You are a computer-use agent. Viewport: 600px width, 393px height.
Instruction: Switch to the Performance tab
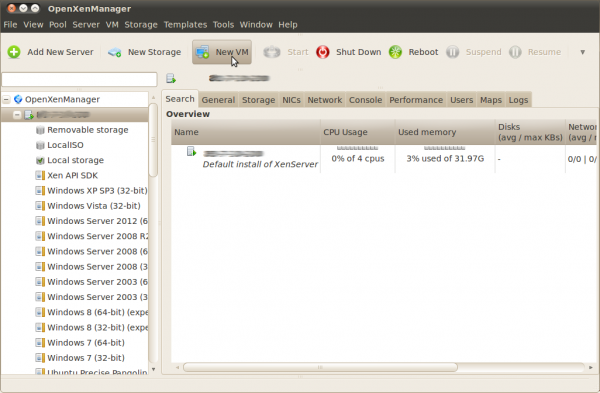tap(416, 100)
